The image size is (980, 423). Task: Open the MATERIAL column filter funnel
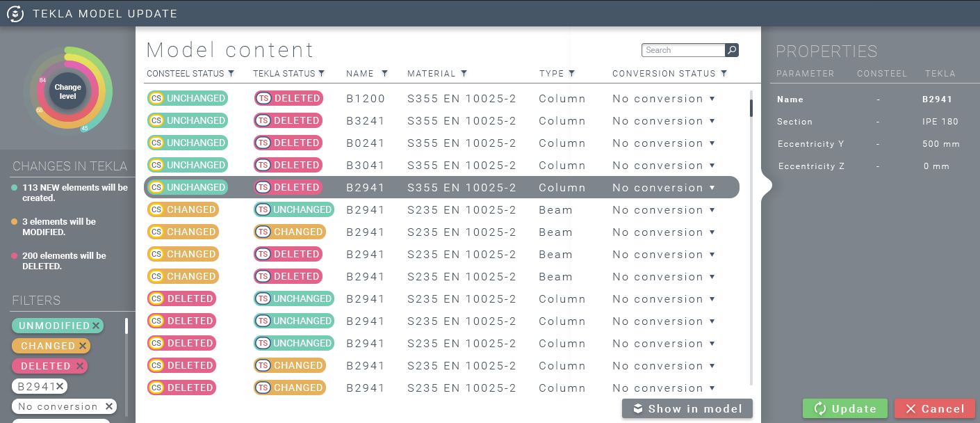pyautogui.click(x=464, y=73)
